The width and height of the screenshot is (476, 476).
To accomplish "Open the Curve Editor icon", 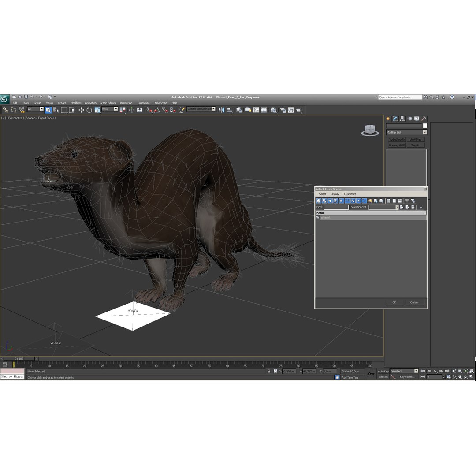I will click(256, 110).
